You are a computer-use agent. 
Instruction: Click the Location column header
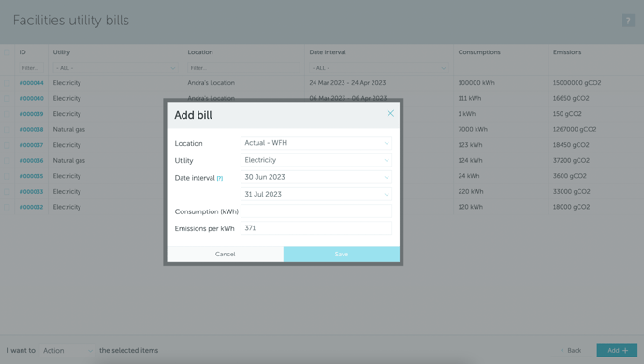200,52
